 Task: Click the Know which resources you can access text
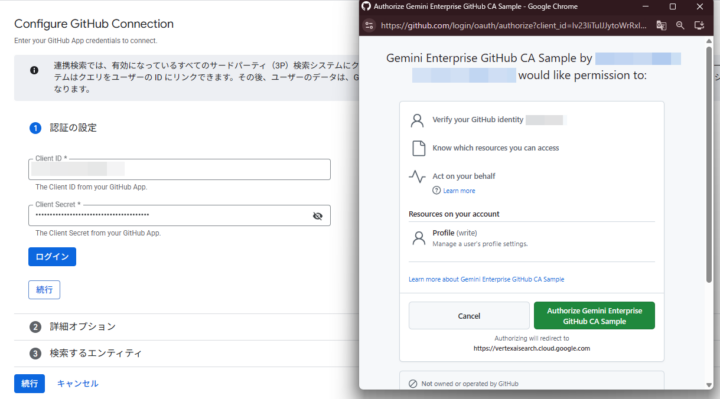click(x=495, y=148)
